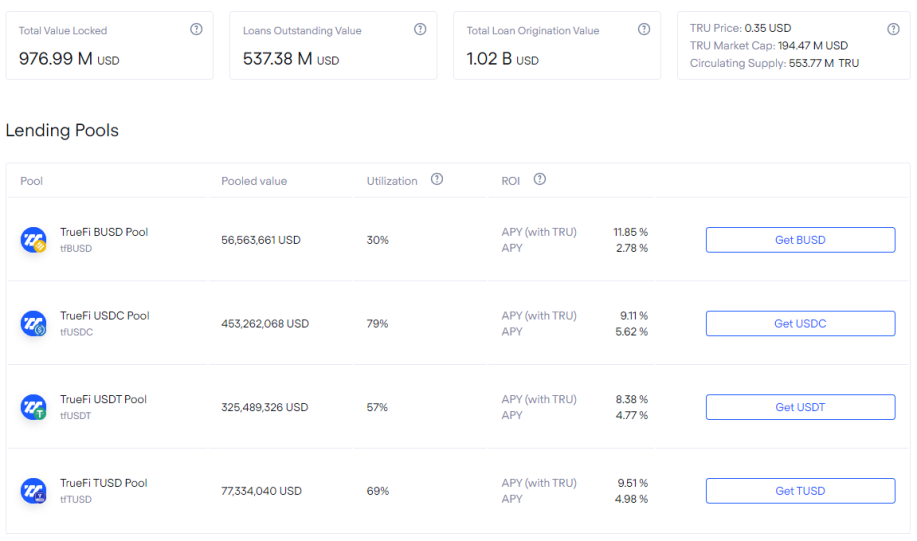The width and height of the screenshot is (917, 541).
Task: Select the 2.78 % APY value
Action: [x=632, y=248]
